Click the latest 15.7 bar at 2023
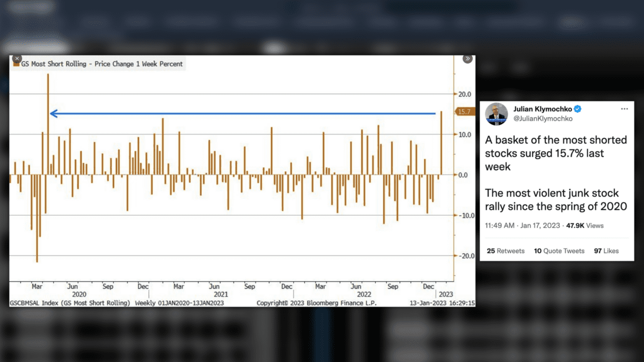 point(441,143)
